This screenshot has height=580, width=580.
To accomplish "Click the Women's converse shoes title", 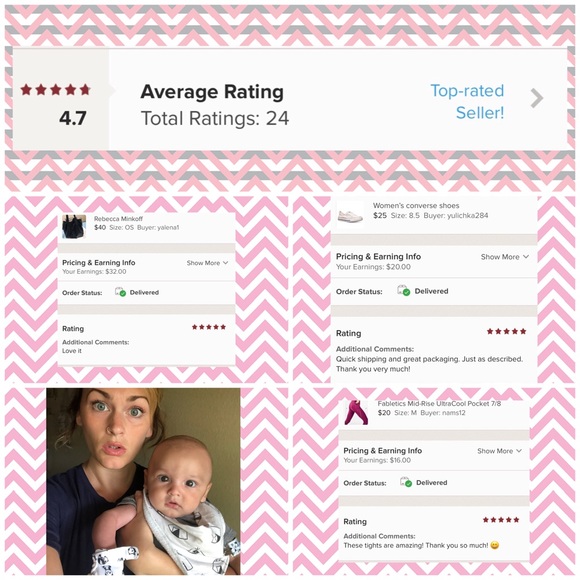I will coord(416,206).
